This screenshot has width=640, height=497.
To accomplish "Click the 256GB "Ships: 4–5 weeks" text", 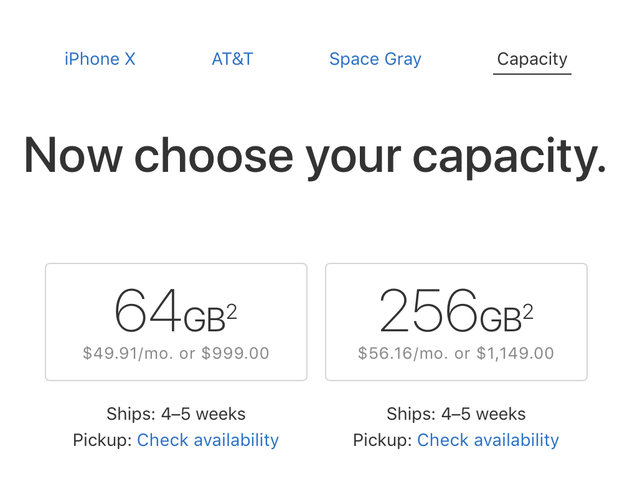I will click(x=456, y=414).
